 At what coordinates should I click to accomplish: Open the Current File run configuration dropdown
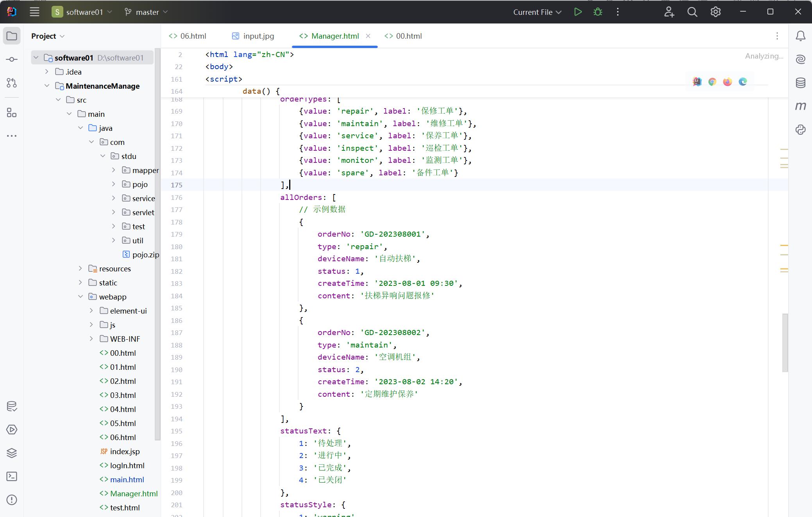(x=537, y=12)
